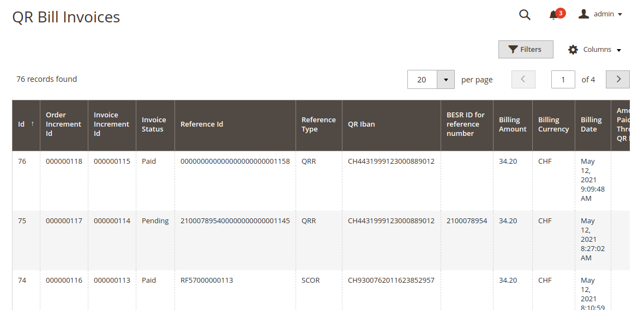This screenshot has width=644, height=310.
Task: Click the current page number field
Action: click(x=563, y=80)
